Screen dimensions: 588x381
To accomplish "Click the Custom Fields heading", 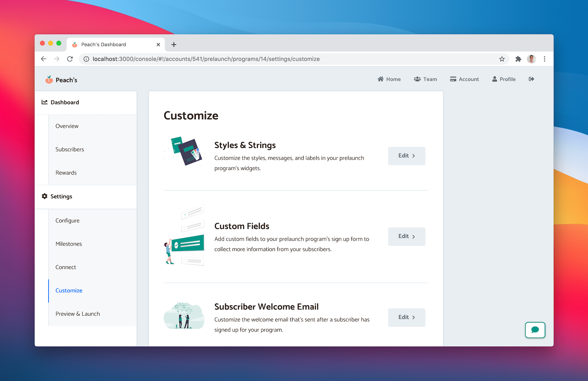I will [242, 226].
